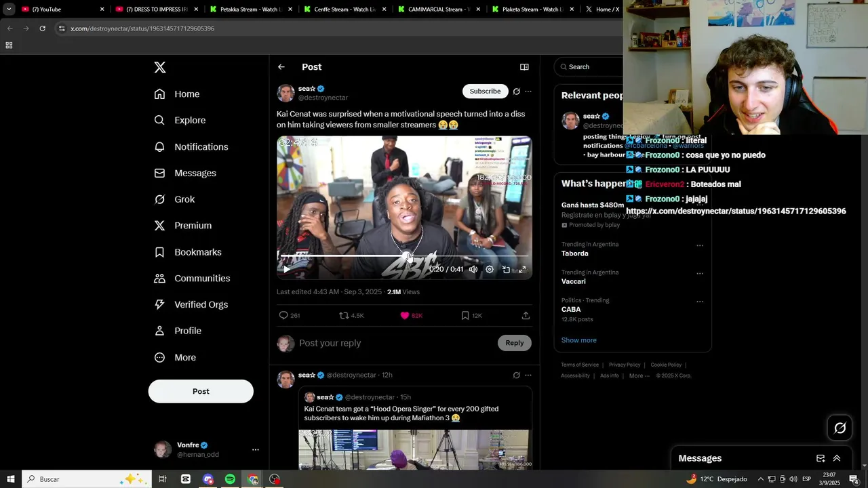The height and width of the screenshot is (488, 868).
Task: Click Show more under trends
Action: (x=578, y=340)
